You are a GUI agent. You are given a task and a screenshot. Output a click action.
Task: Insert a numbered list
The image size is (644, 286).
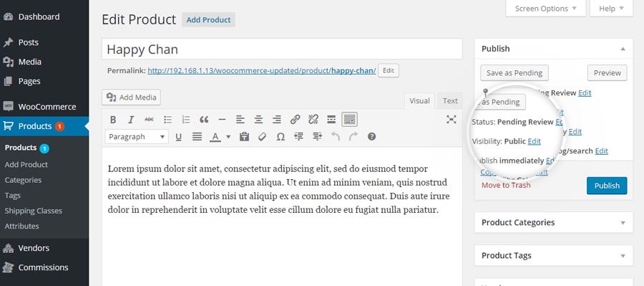pos(186,120)
